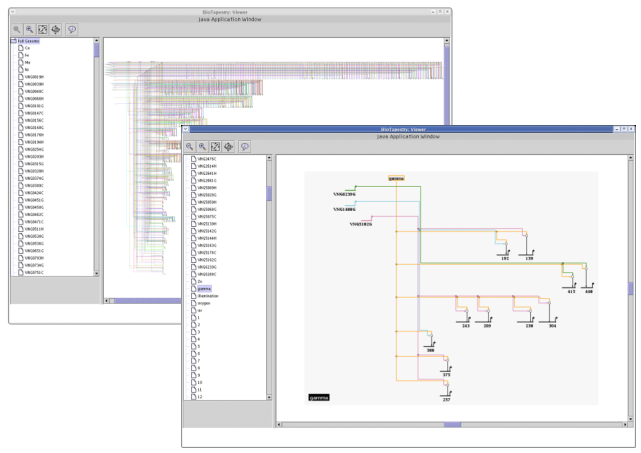Click the gamma node in network diagram
Viewport: 641px width, 453px height.
click(397, 178)
